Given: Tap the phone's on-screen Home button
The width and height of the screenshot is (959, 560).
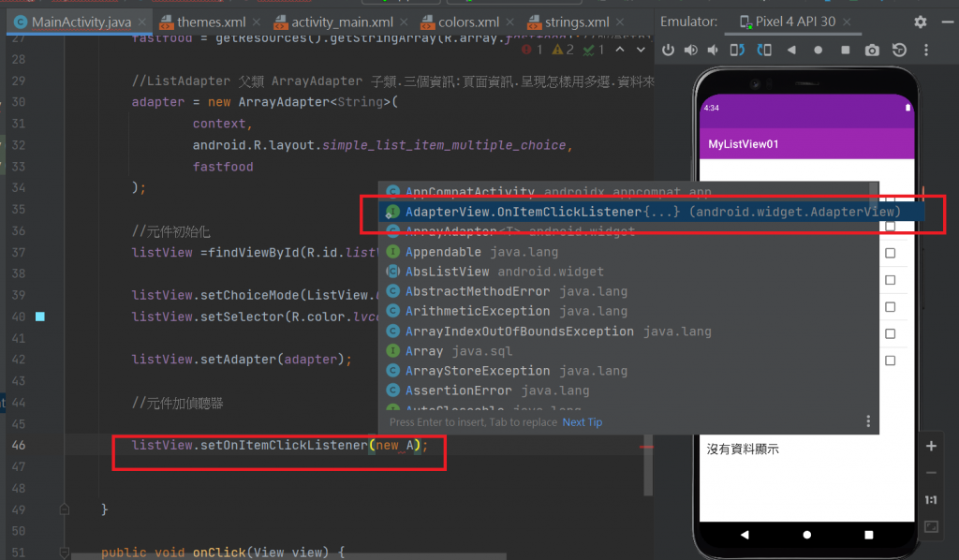Looking at the screenshot, I should pos(806,535).
